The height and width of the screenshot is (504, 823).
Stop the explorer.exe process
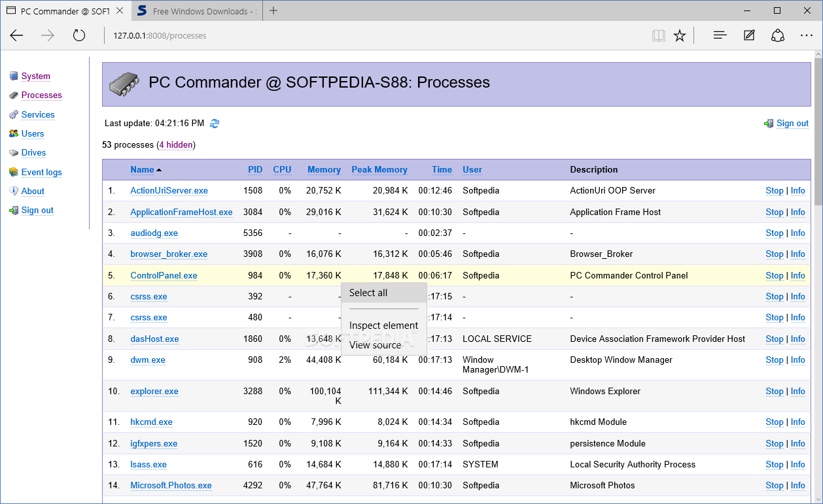click(x=775, y=391)
